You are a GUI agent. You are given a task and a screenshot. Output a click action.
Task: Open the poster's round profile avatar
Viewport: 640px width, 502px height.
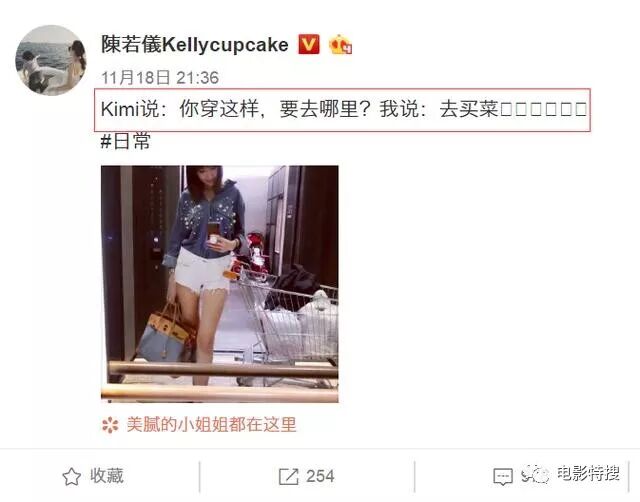tap(51, 60)
